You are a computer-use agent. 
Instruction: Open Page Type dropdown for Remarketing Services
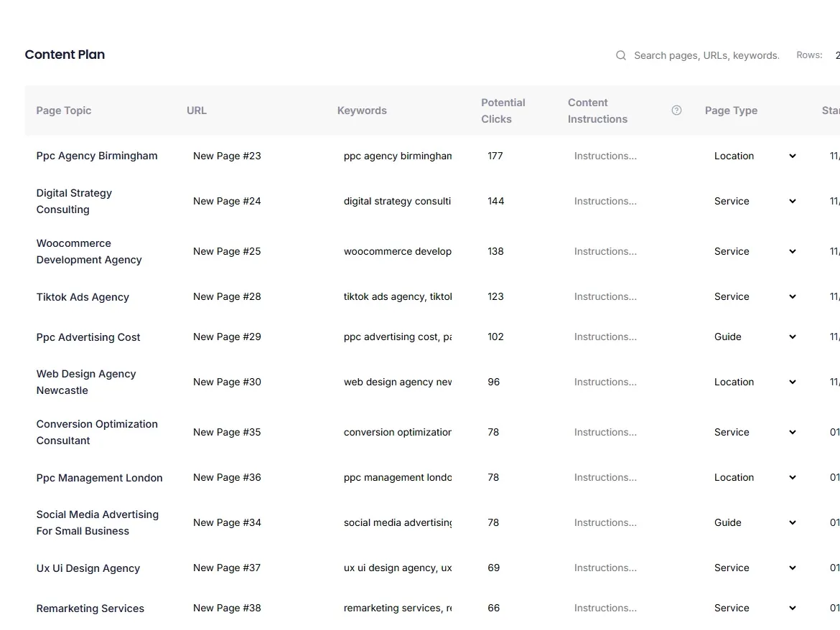coord(791,608)
